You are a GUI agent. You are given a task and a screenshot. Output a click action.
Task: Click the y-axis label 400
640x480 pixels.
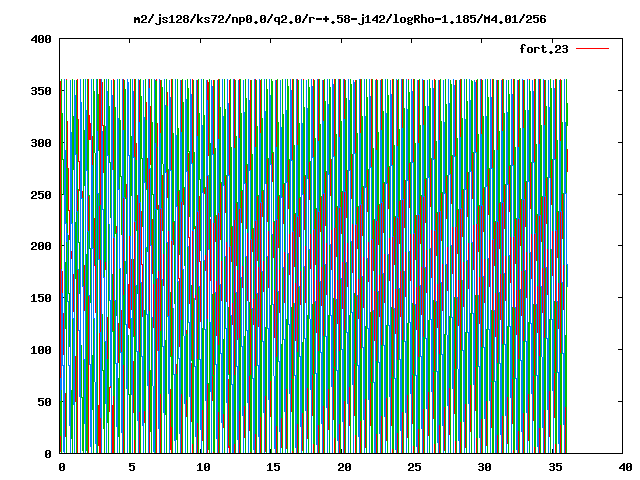[41, 40]
